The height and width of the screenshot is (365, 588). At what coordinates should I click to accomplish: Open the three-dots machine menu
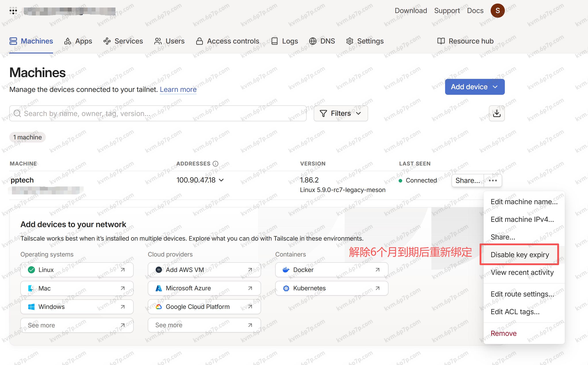tap(492, 180)
